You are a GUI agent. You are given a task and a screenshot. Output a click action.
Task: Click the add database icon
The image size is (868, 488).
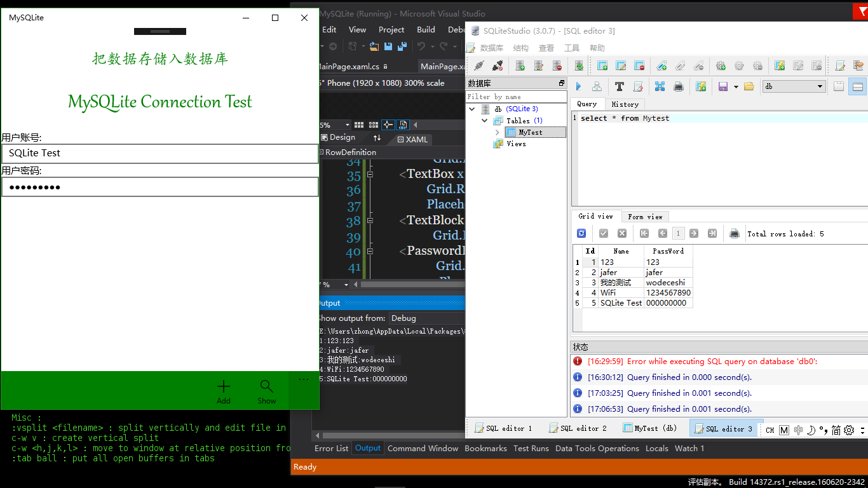pyautogui.click(x=520, y=65)
